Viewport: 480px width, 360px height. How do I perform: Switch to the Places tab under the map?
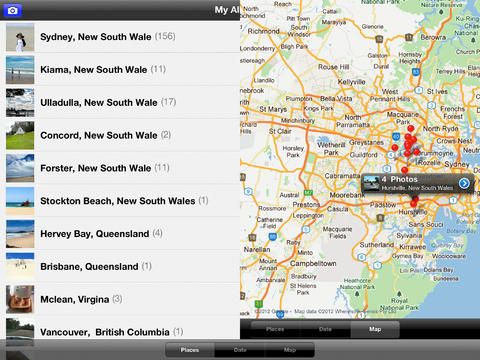(x=275, y=329)
